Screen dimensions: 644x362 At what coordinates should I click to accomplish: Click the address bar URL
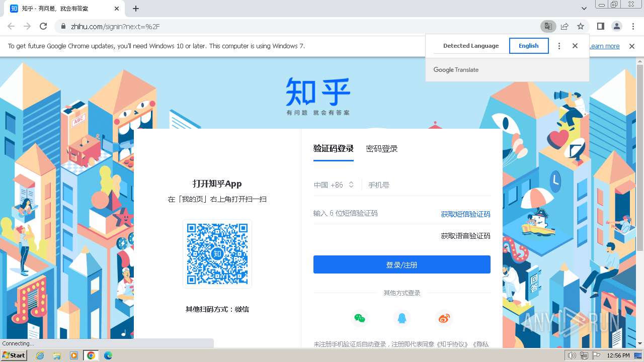pyautogui.click(x=116, y=27)
